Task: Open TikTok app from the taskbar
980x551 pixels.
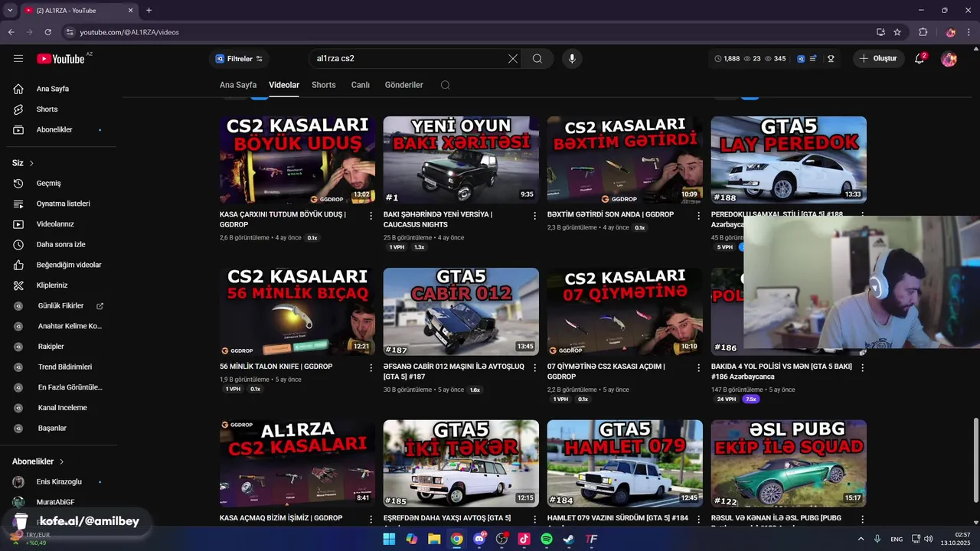Action: point(524,539)
